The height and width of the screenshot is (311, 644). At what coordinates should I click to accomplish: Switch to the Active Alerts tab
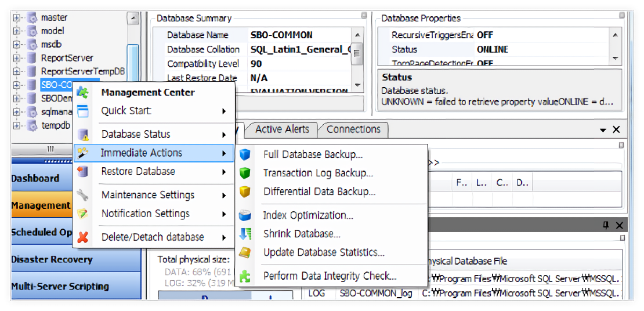[x=283, y=129]
